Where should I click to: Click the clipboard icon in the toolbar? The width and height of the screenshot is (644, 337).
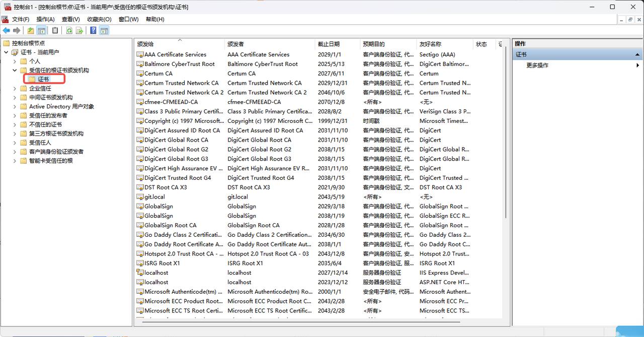[55, 30]
